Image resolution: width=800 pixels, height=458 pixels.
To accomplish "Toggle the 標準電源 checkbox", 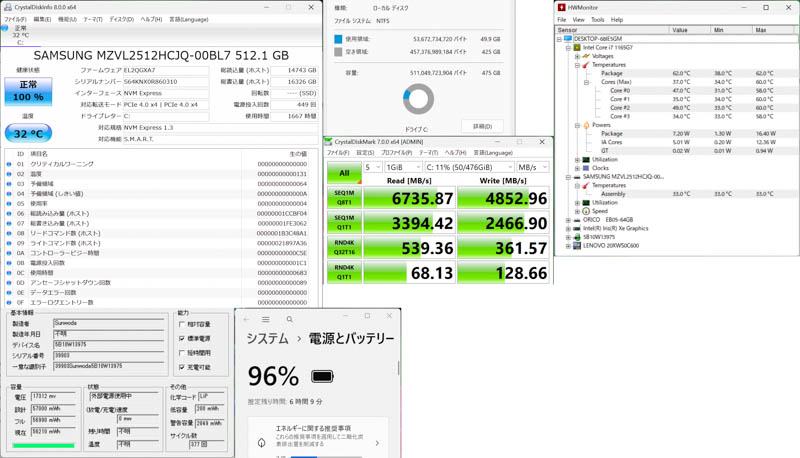I will (x=182, y=339).
